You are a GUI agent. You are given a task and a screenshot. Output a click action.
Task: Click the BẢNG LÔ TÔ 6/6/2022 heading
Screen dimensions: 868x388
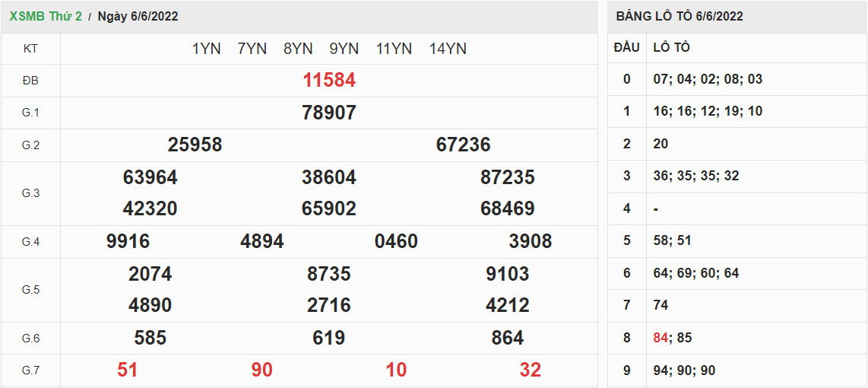click(x=680, y=16)
